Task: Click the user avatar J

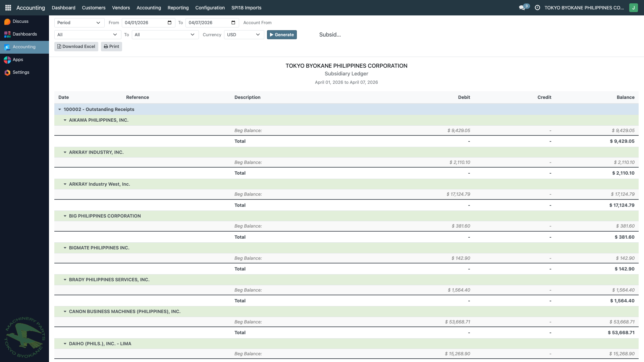Action: point(633,8)
